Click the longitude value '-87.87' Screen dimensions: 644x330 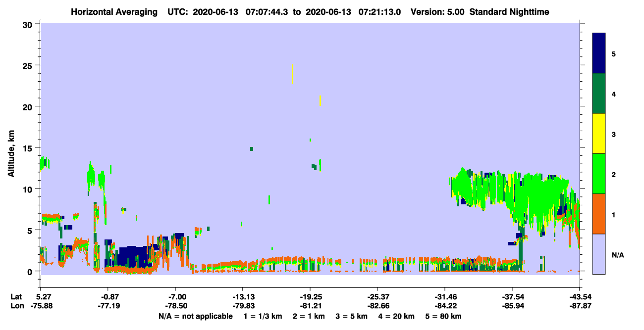579,306
